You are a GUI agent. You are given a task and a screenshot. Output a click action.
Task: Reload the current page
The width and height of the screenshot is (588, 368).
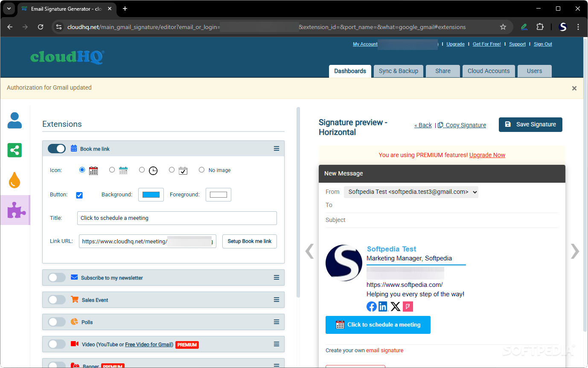(41, 27)
